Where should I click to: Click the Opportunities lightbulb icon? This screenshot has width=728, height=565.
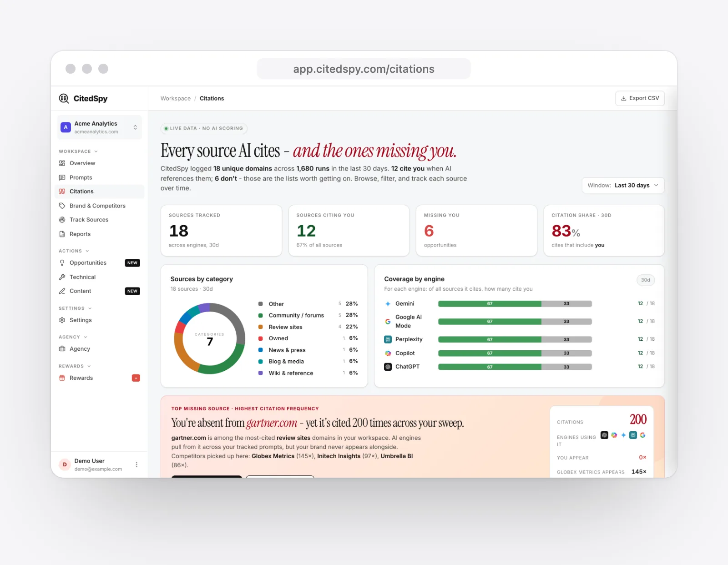62,263
